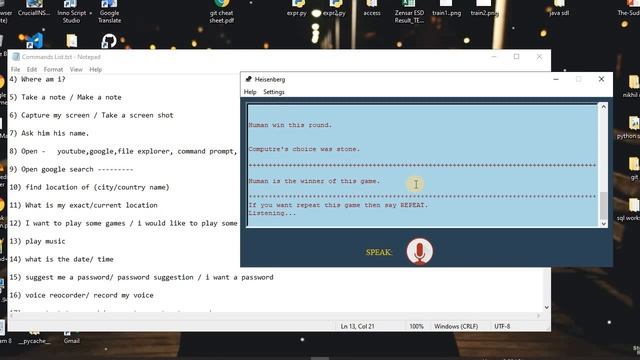Image resolution: width=640 pixels, height=360 pixels.
Task: Open the access desktop folder
Action: 372,8
